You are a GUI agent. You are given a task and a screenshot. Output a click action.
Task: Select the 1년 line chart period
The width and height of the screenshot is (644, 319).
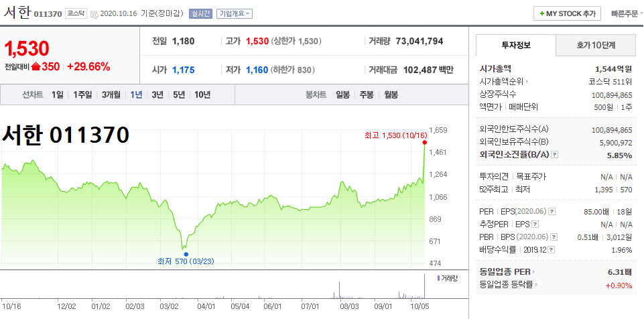tap(136, 95)
